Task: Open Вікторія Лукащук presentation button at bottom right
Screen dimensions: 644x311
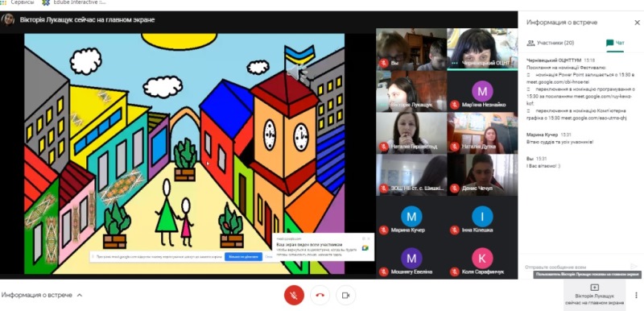Action: (594, 295)
